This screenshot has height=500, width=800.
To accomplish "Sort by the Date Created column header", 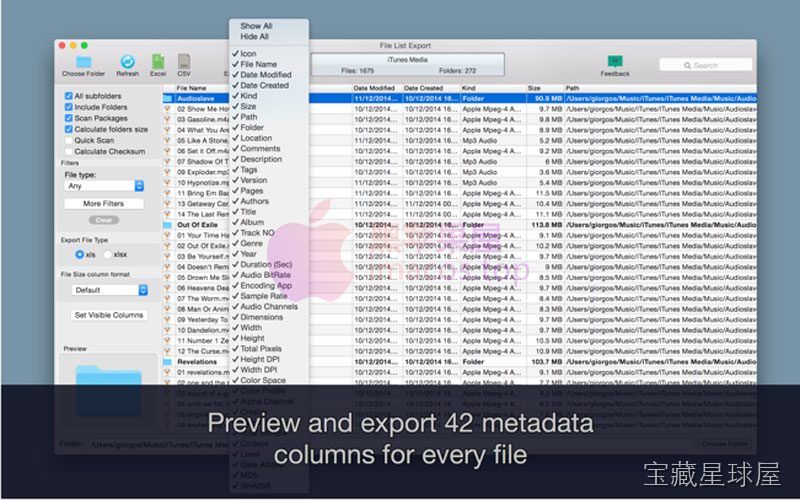I will [x=423, y=88].
